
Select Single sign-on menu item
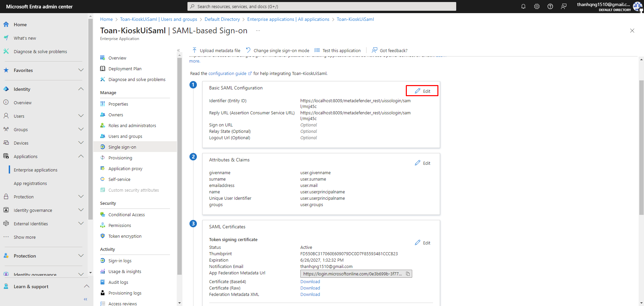(x=135, y=147)
